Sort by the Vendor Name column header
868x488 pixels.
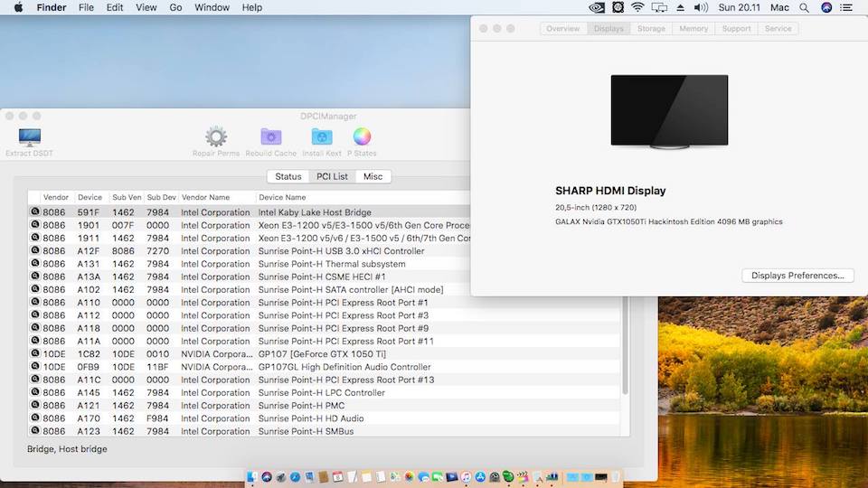(x=217, y=197)
